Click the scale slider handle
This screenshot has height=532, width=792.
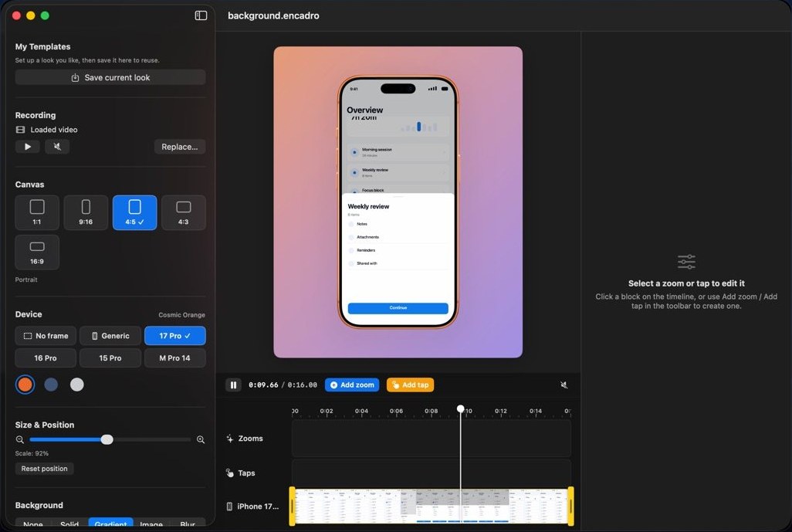point(107,439)
